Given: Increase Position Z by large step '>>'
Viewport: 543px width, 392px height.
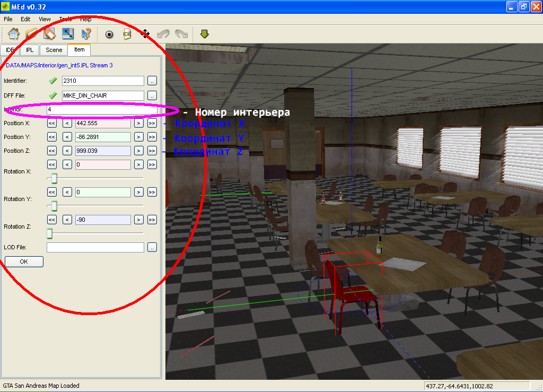Looking at the screenshot, I should tap(152, 151).
